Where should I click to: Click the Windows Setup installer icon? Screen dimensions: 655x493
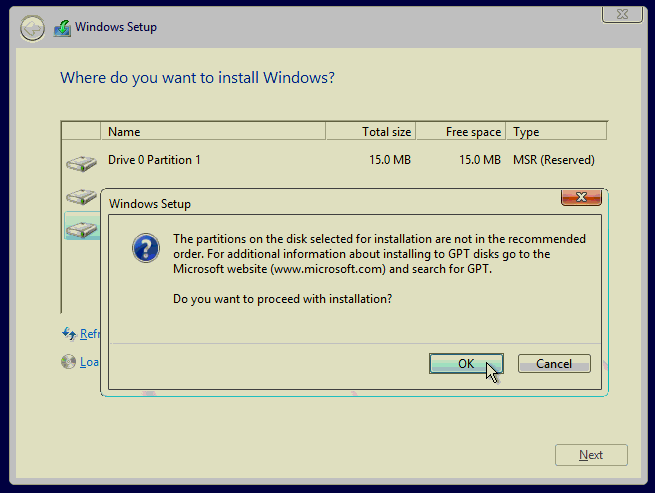tap(62, 27)
